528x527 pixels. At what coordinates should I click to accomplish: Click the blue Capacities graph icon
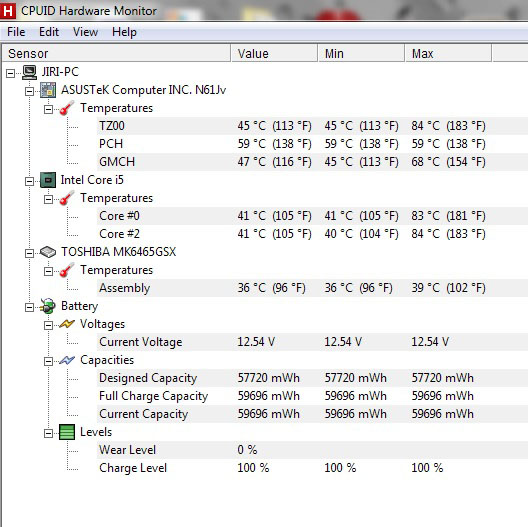coord(67,360)
